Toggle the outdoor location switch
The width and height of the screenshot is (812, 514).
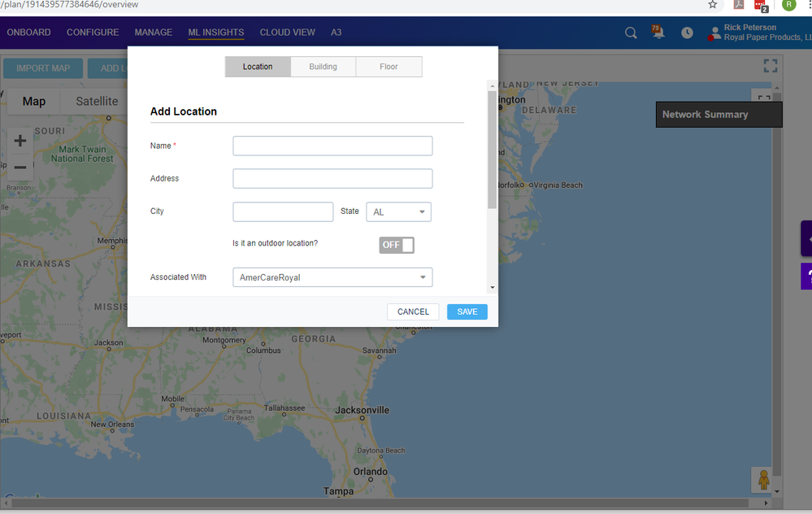coord(397,245)
